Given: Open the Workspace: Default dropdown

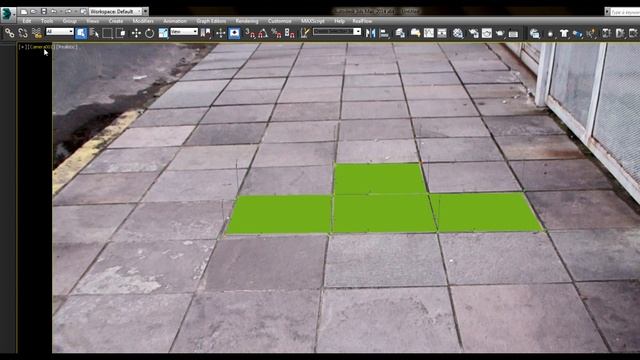Looking at the screenshot, I should click(116, 11).
